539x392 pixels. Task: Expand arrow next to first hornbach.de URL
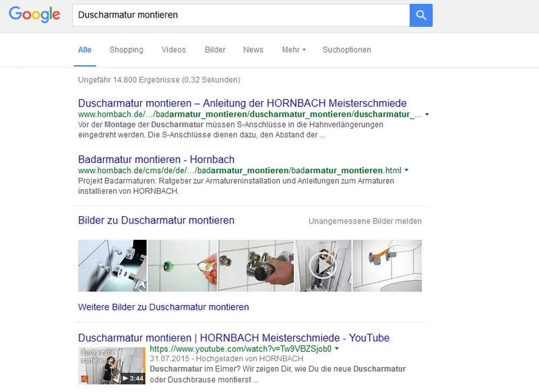(427, 115)
